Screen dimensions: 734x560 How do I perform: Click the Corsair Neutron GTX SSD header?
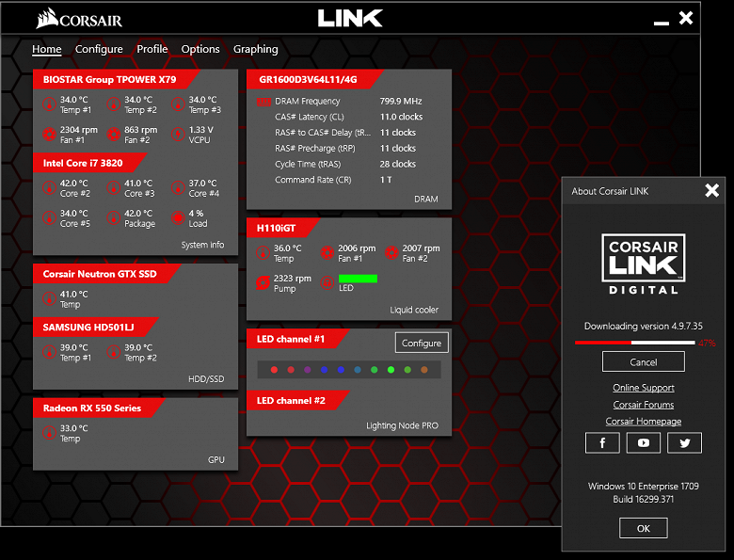[106, 274]
